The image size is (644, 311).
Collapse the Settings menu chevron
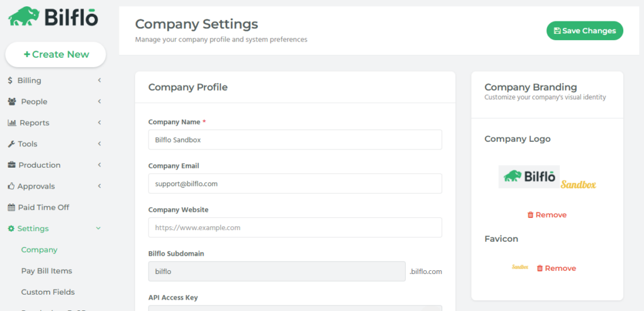coord(98,229)
